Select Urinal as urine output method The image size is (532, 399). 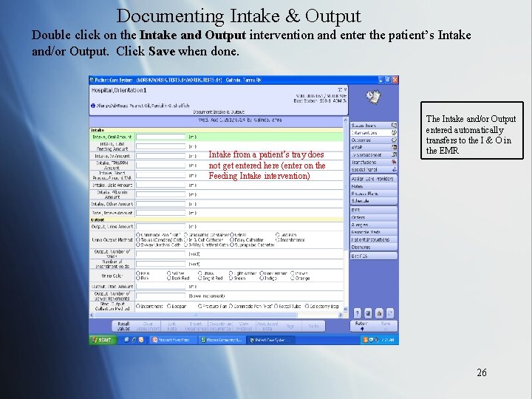click(232, 234)
